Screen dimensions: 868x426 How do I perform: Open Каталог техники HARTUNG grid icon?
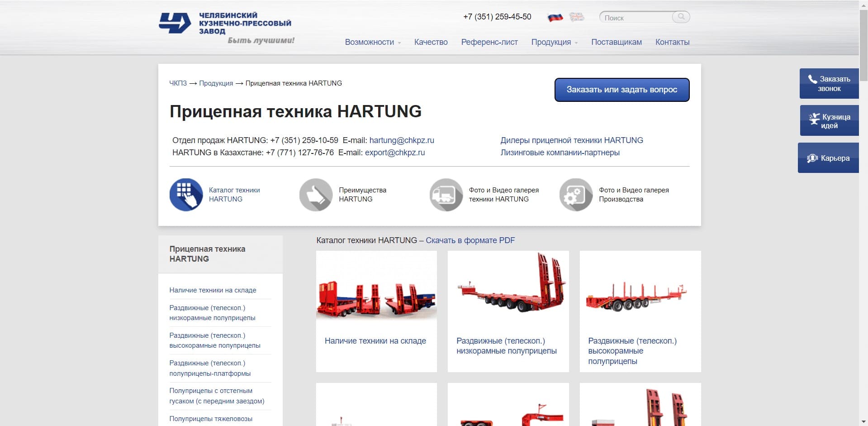pyautogui.click(x=186, y=195)
